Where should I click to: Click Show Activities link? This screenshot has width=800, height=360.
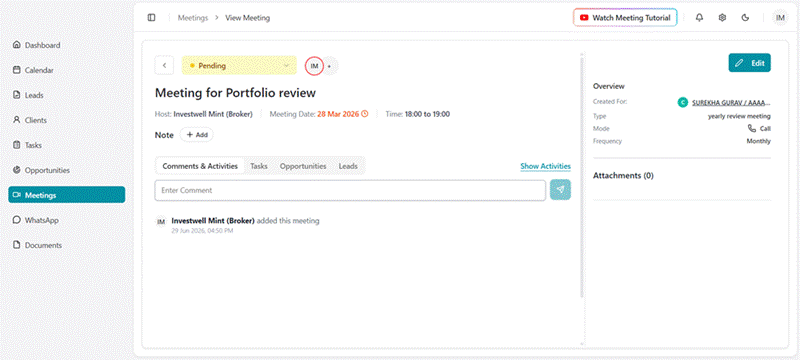(x=545, y=166)
